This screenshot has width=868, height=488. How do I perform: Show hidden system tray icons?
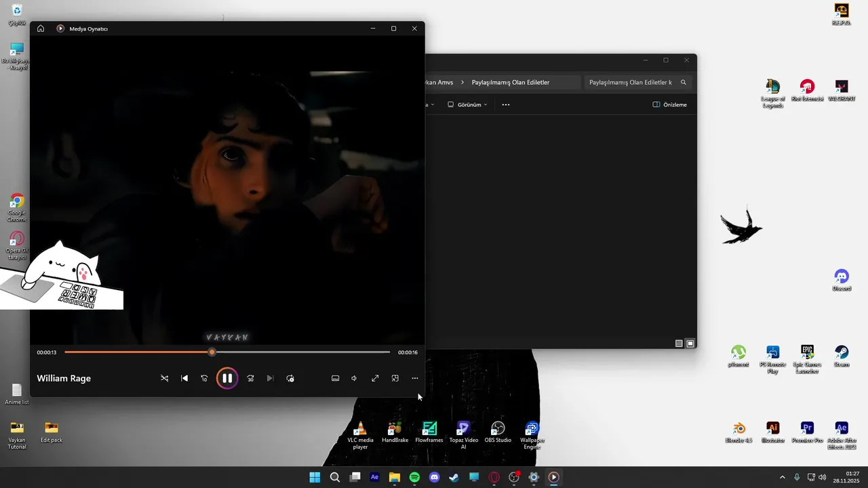[x=782, y=477]
